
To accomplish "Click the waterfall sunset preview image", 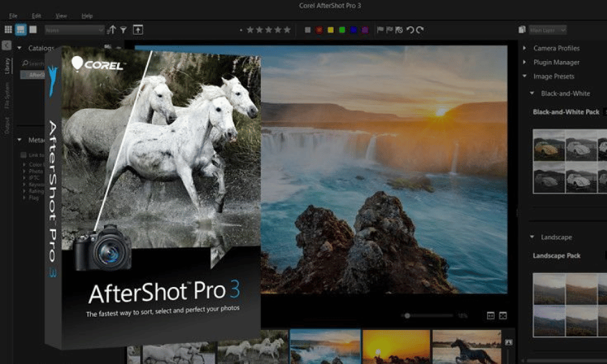I will 384,169.
